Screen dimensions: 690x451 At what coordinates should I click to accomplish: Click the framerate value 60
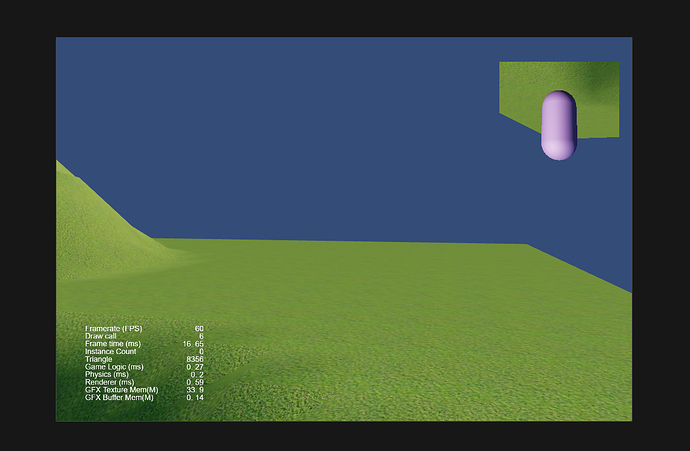(199, 329)
